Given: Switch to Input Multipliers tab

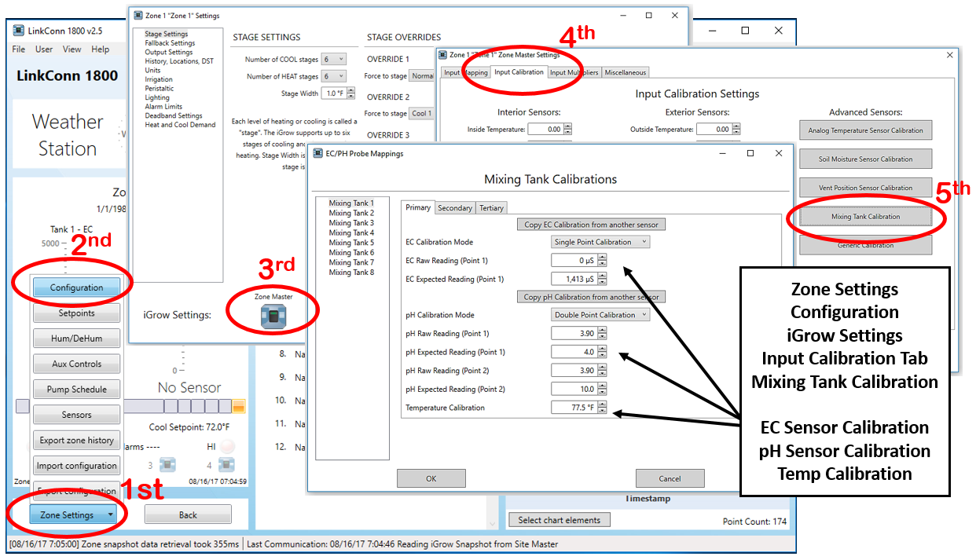Looking at the screenshot, I should point(574,72).
